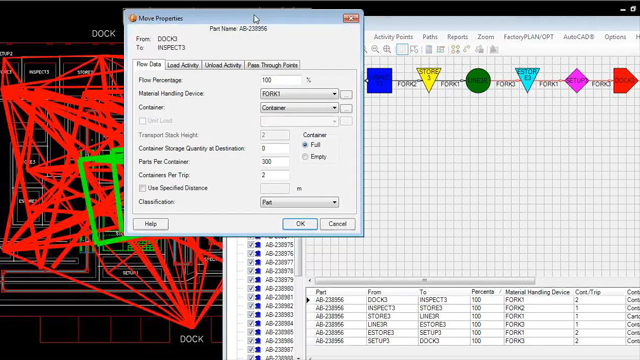The image size is (640, 360).
Task: Click the Containers Per Trip field
Action: [x=275, y=175]
